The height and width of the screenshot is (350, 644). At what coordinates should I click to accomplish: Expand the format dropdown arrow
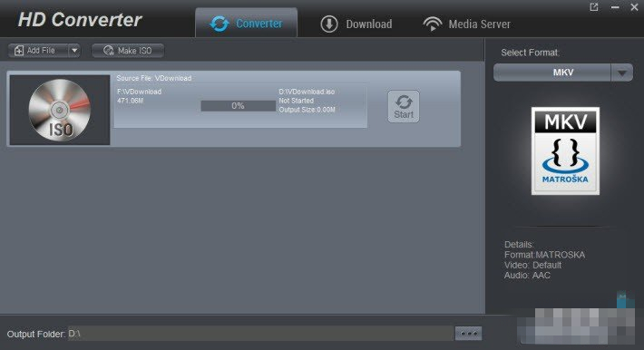pyautogui.click(x=622, y=73)
